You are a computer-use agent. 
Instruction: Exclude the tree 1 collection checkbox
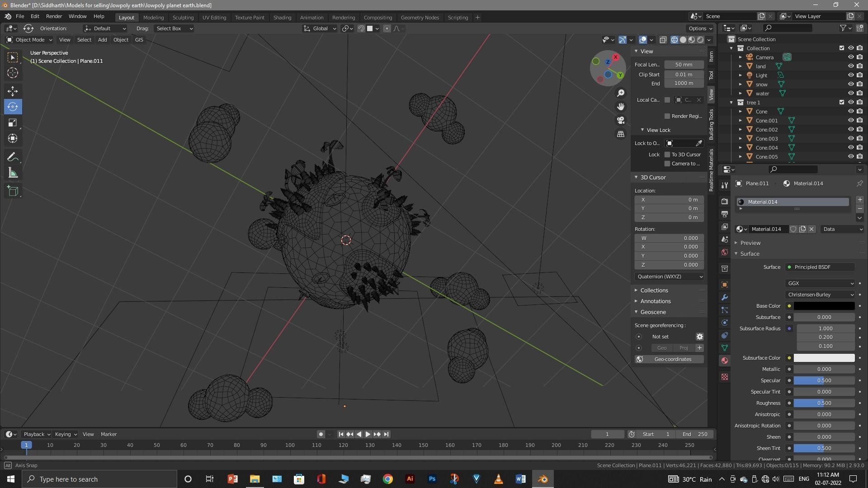841,103
